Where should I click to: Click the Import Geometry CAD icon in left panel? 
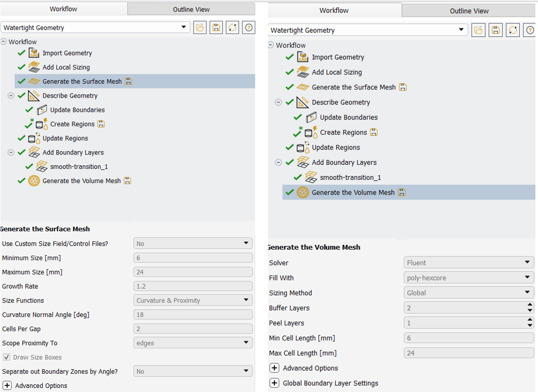click(x=34, y=53)
